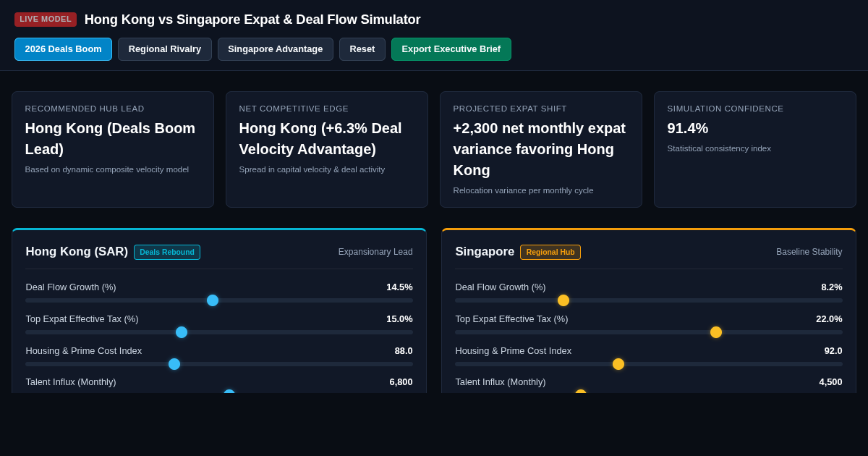The height and width of the screenshot is (456, 868).
Task: Click Singapore's 22.0% tax value
Action: [829, 319]
